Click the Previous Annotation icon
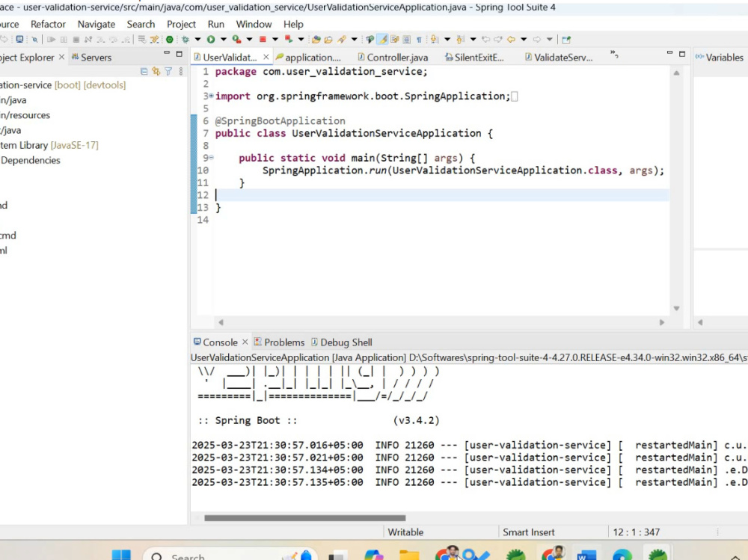The width and height of the screenshot is (748, 560). [x=460, y=40]
